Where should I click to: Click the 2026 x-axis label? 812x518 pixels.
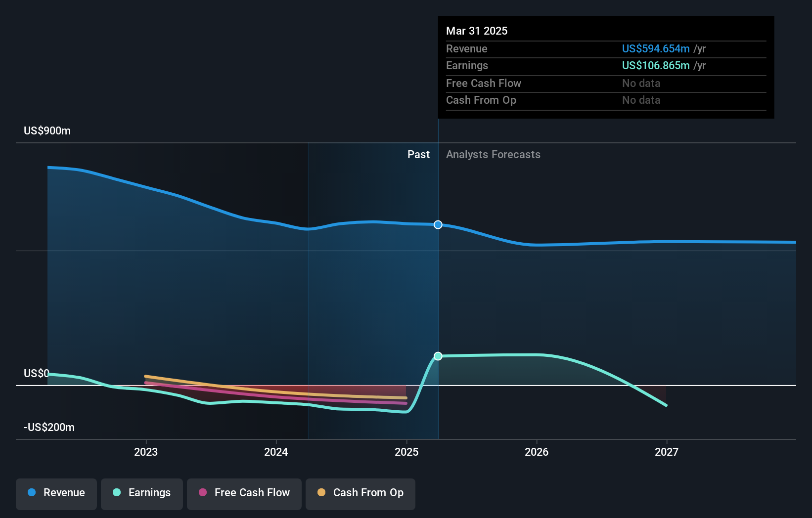(537, 452)
